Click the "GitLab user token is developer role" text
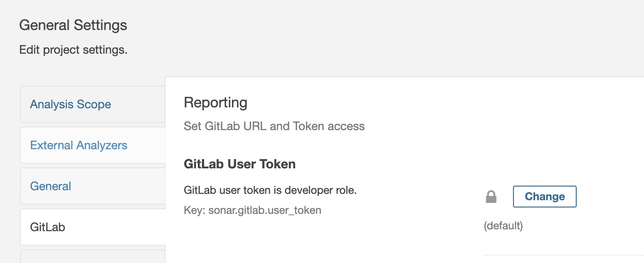The image size is (644, 263). [270, 190]
